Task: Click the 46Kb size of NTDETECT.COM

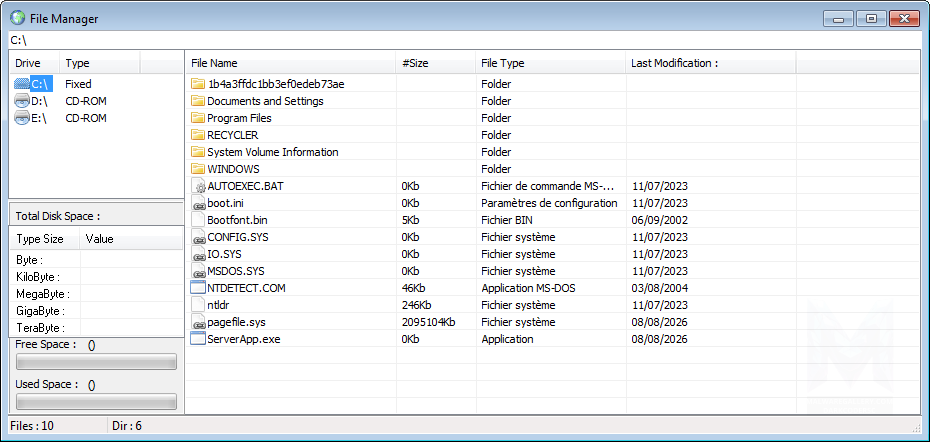Action: (413, 288)
